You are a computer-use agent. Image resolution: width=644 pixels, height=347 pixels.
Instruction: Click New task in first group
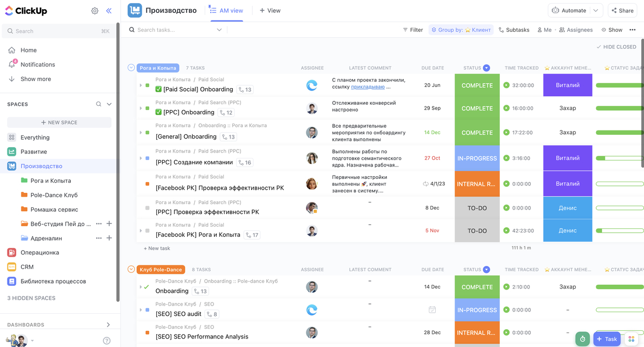point(157,248)
